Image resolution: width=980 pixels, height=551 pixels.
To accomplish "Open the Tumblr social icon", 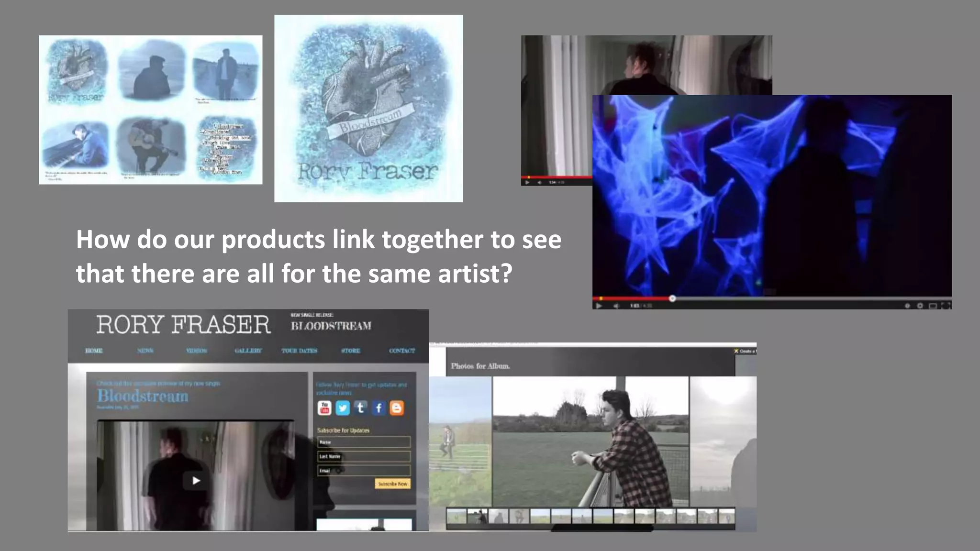I will click(x=361, y=408).
